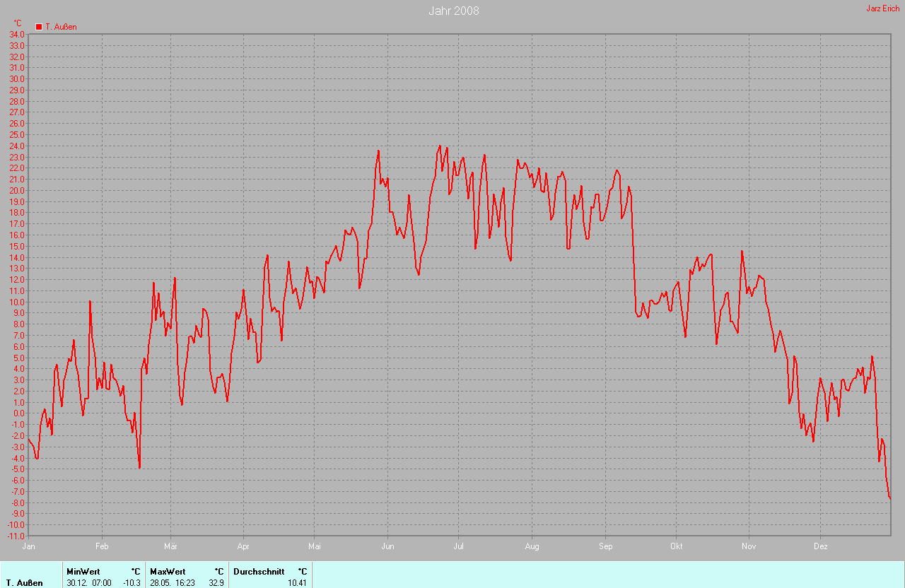Click the Sep label on the time axis

(x=605, y=546)
